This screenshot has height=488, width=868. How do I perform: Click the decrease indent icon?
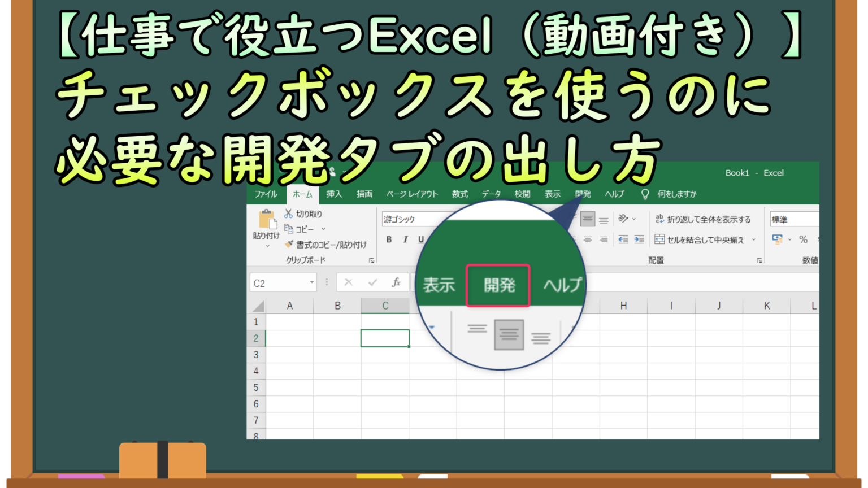(623, 239)
